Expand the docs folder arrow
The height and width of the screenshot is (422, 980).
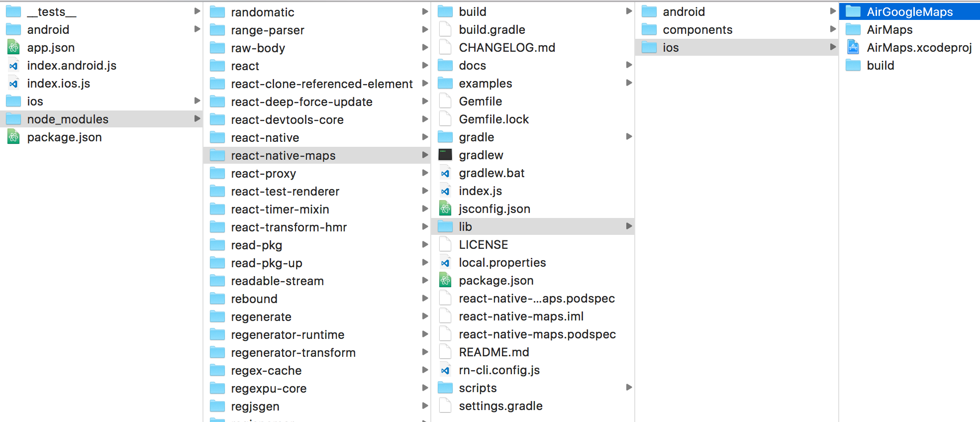(629, 65)
